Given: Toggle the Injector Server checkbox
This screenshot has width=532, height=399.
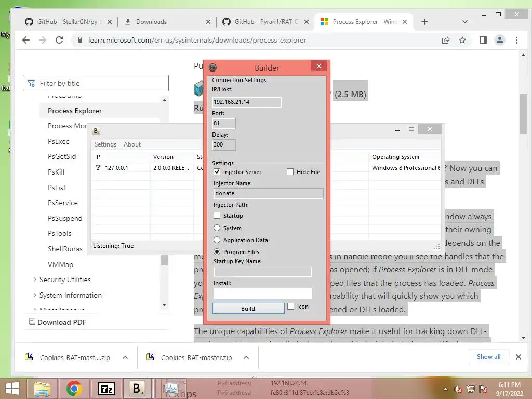Looking at the screenshot, I should coord(217,171).
